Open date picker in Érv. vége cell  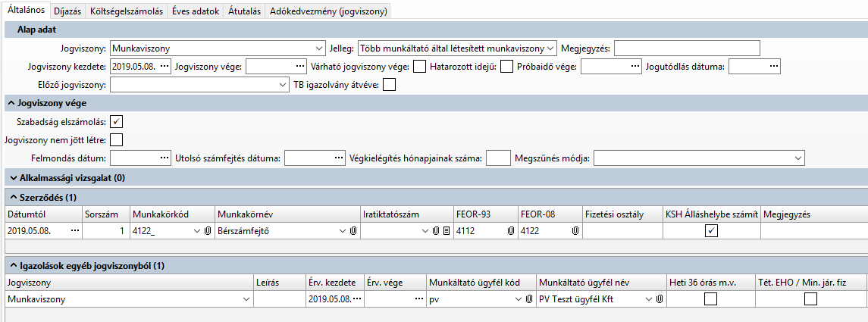click(419, 299)
